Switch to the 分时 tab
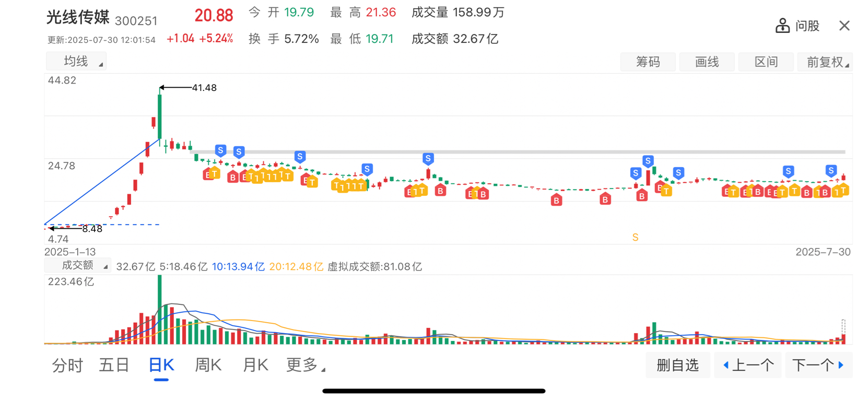This screenshot has width=868, height=401. (68, 365)
